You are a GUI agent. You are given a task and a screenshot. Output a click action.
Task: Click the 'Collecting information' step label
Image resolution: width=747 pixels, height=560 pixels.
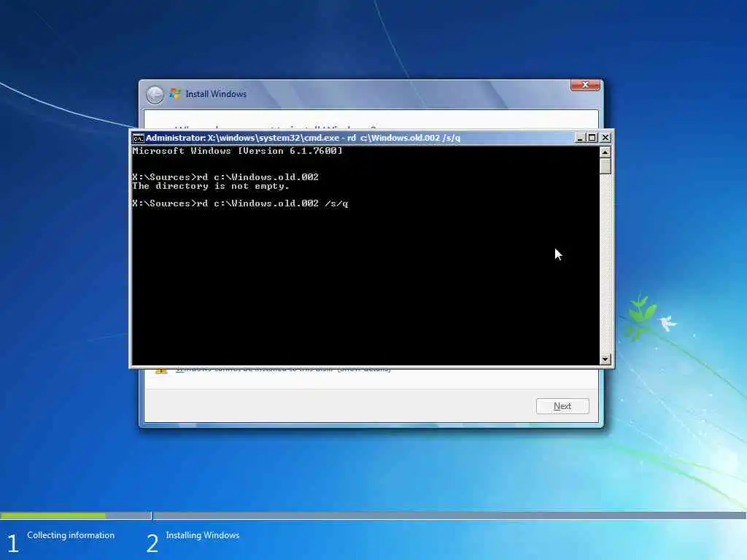click(71, 535)
